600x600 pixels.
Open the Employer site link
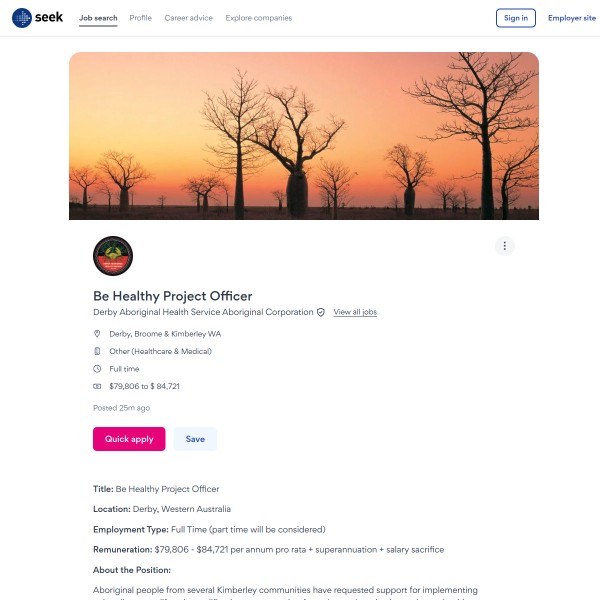click(x=572, y=18)
